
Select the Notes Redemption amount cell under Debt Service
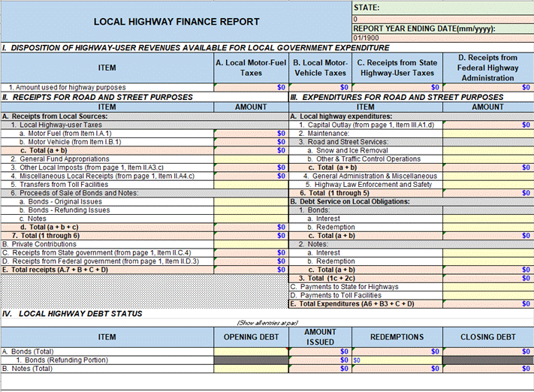pos(488,261)
